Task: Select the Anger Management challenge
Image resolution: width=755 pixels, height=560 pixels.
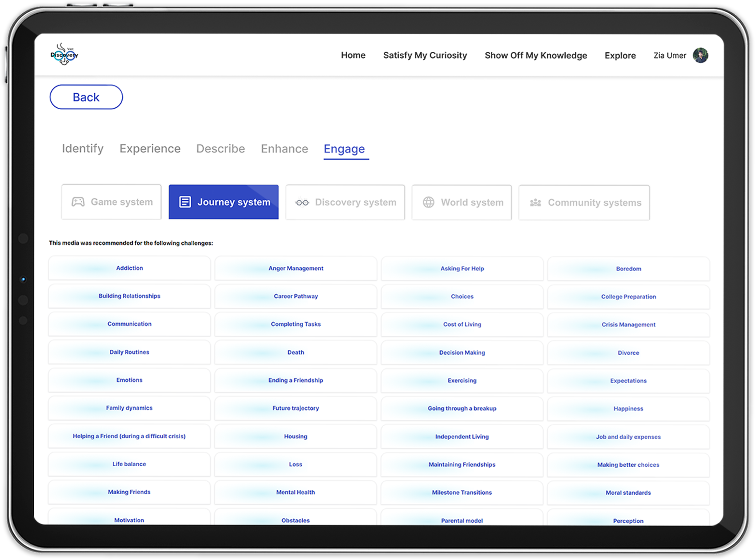Action: point(296,269)
